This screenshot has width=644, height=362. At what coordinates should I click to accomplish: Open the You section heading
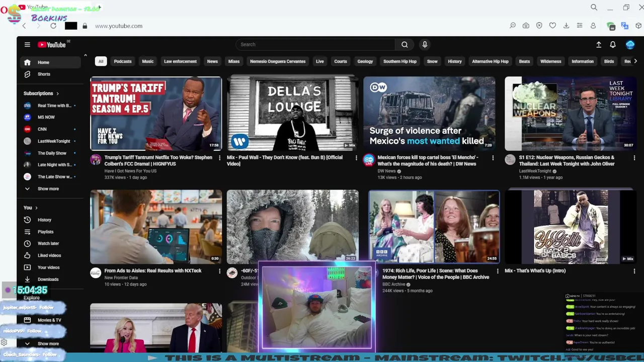[x=31, y=208]
